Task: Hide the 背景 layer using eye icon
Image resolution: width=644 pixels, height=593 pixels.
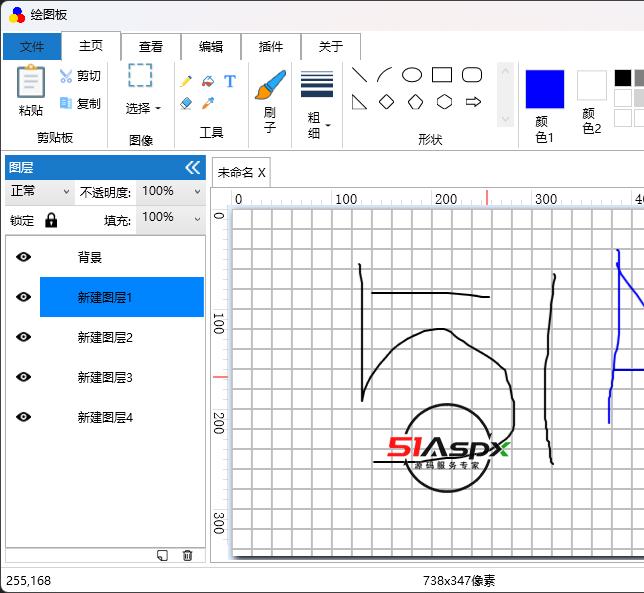Action: tap(23, 257)
